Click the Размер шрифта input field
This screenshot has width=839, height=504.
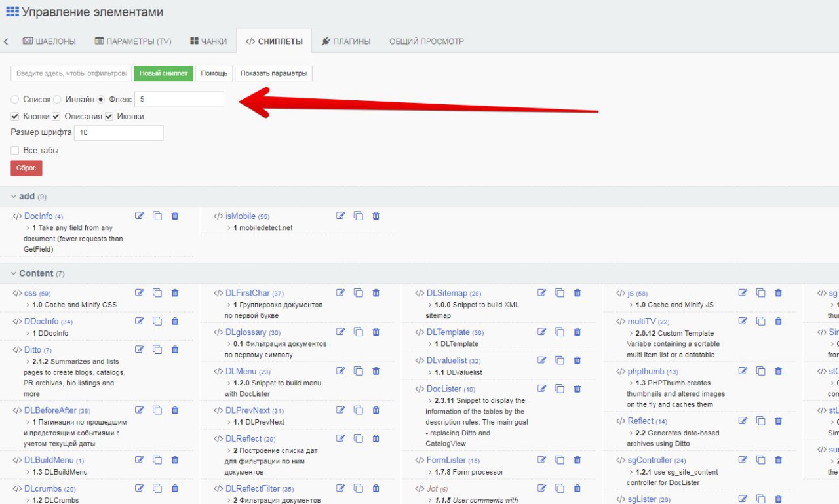tap(119, 133)
